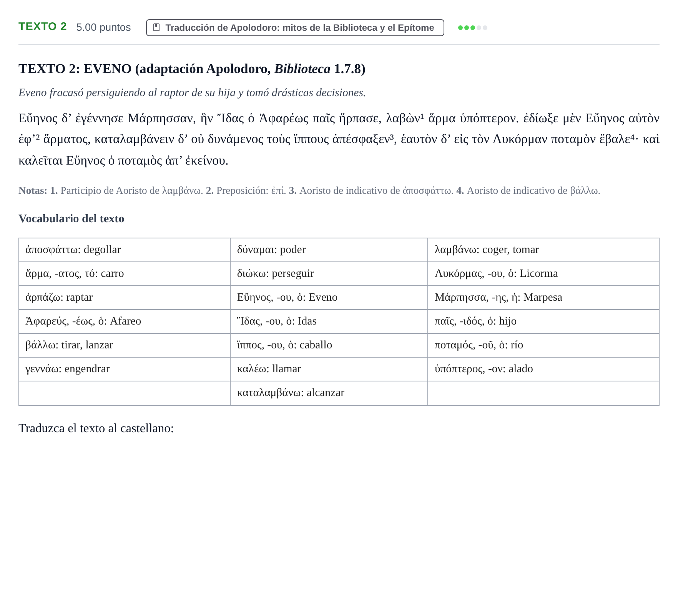
Task: Select the cell βάλλω: tirar, lanzar
Action: pos(125,345)
